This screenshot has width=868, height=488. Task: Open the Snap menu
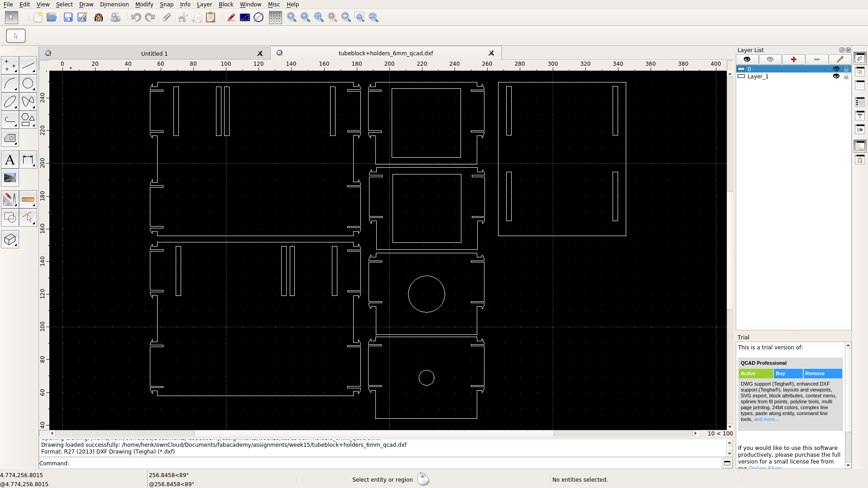[166, 4]
